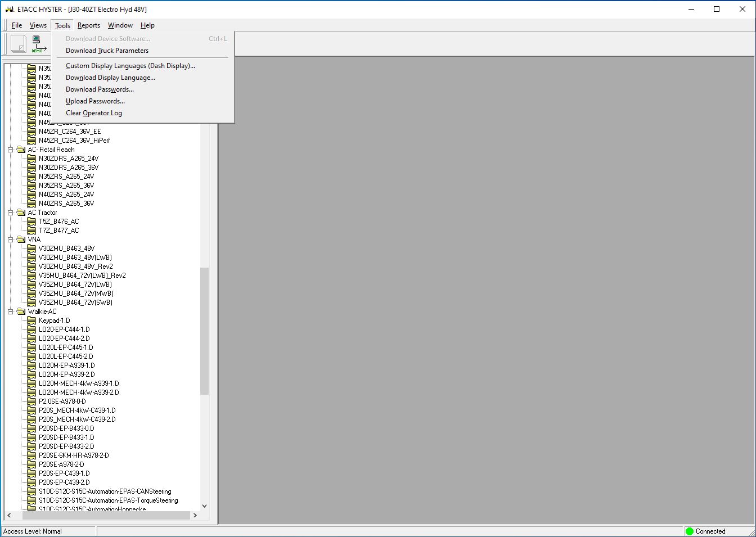Collapse the Walkie-AC tree group
Viewport: 756px width, 537px height.
coord(11,312)
